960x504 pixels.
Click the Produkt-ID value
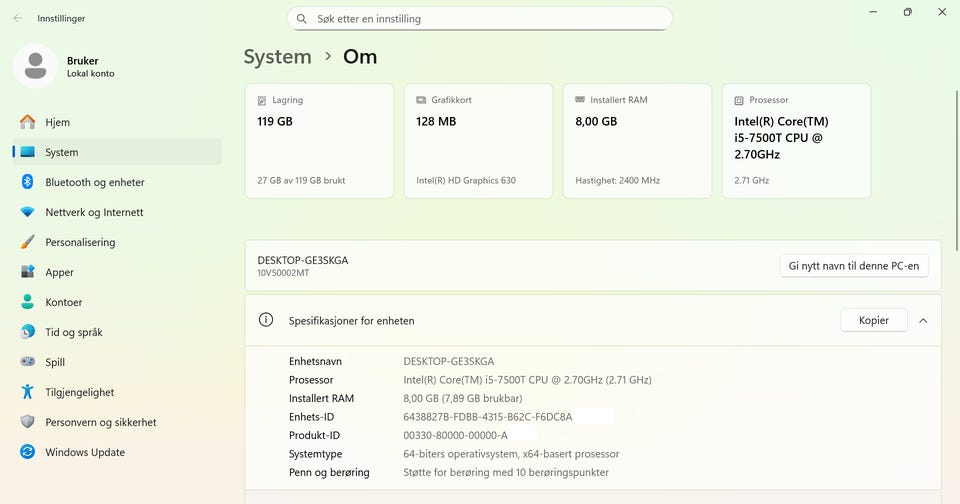(456, 435)
